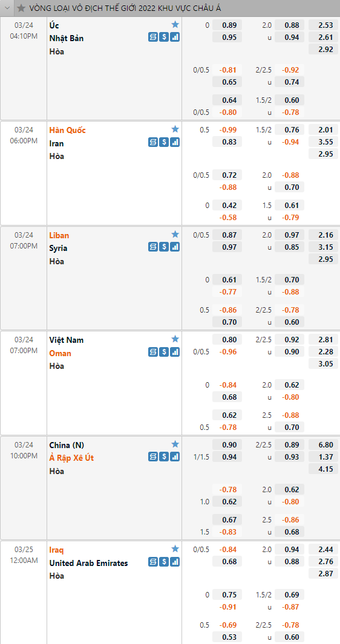Select odds 2.53 for Úc win

323,25
